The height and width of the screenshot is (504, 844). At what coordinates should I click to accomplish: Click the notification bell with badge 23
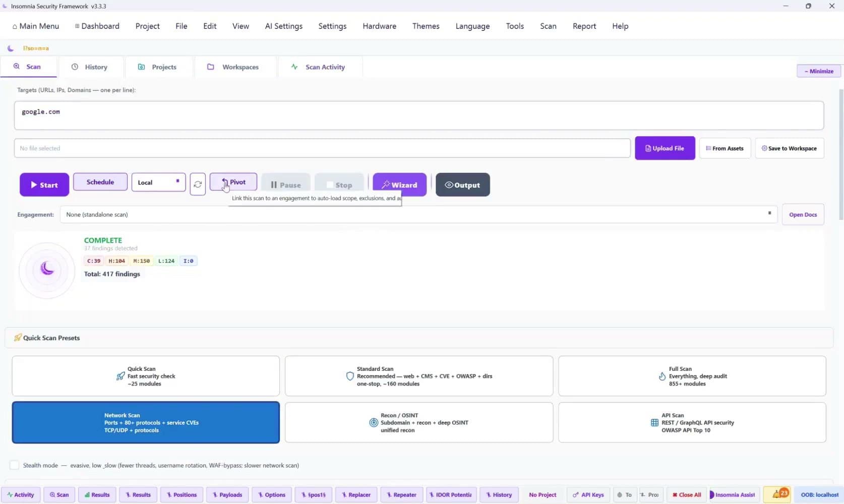coord(777,494)
